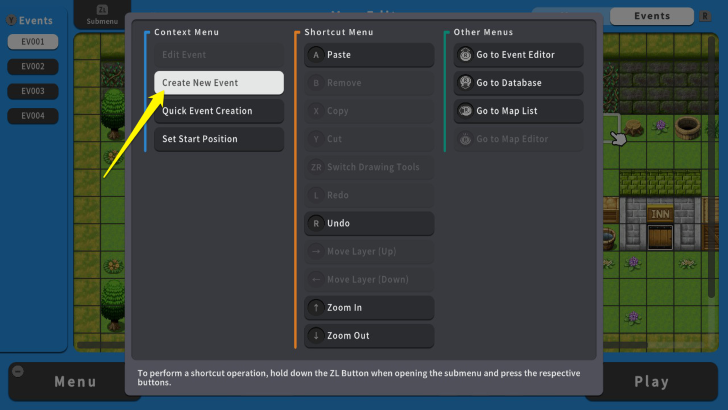This screenshot has width=728, height=410.
Task: Click the map's vertical scrollbar
Action: click(x=711, y=167)
